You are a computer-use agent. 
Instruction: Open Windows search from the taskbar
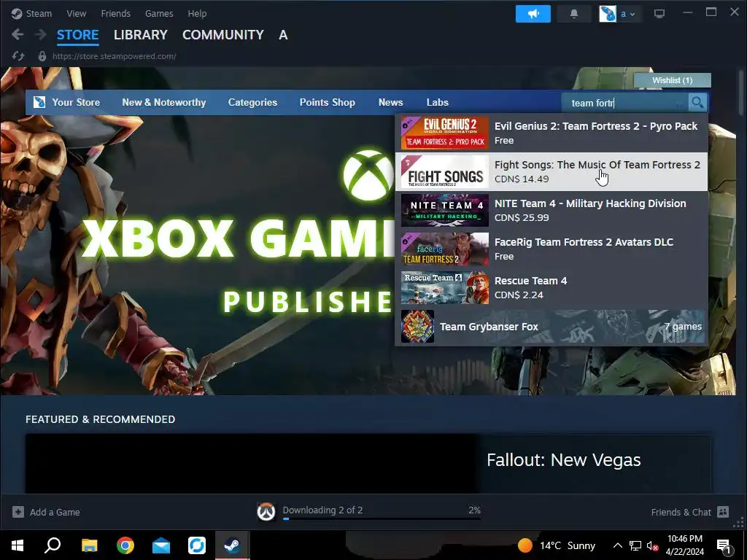click(53, 545)
